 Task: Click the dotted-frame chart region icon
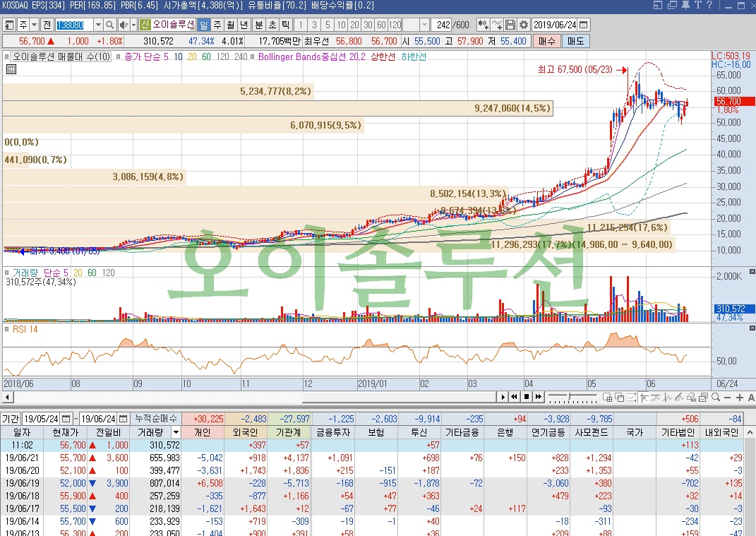(x=631, y=397)
